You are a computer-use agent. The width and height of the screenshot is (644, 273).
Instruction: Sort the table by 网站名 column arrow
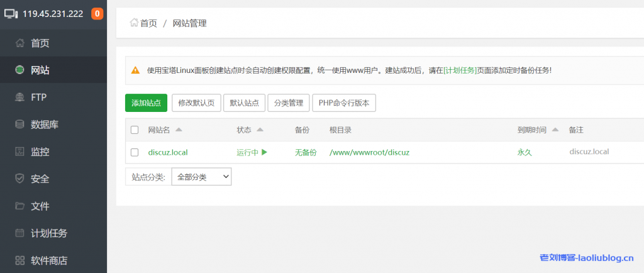coord(179,130)
